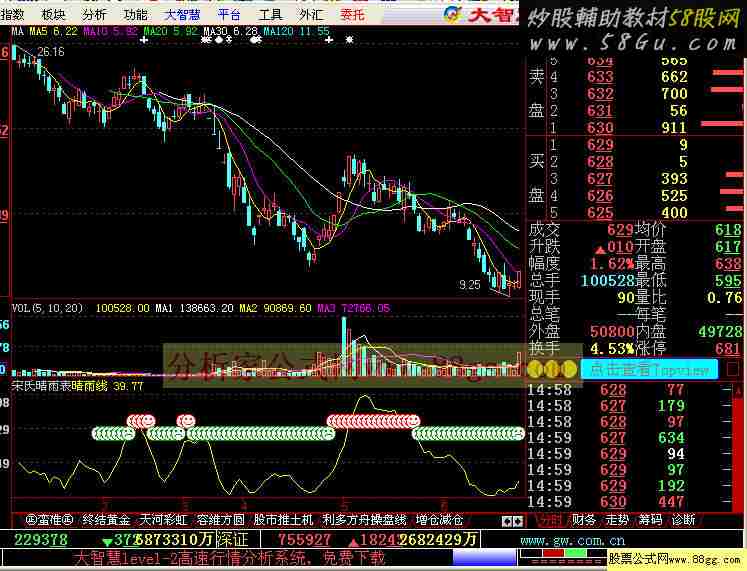
Task: Click the lone red smiley between two green bands
Action: pos(186,421)
